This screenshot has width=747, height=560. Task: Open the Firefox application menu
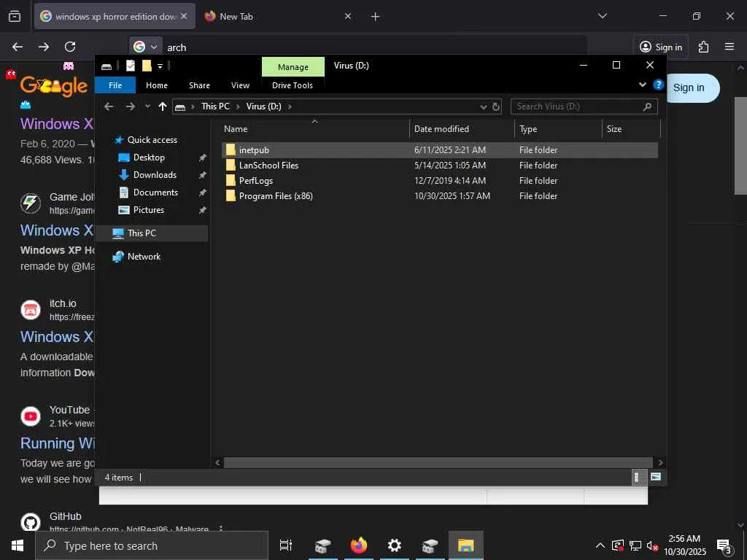click(x=729, y=47)
